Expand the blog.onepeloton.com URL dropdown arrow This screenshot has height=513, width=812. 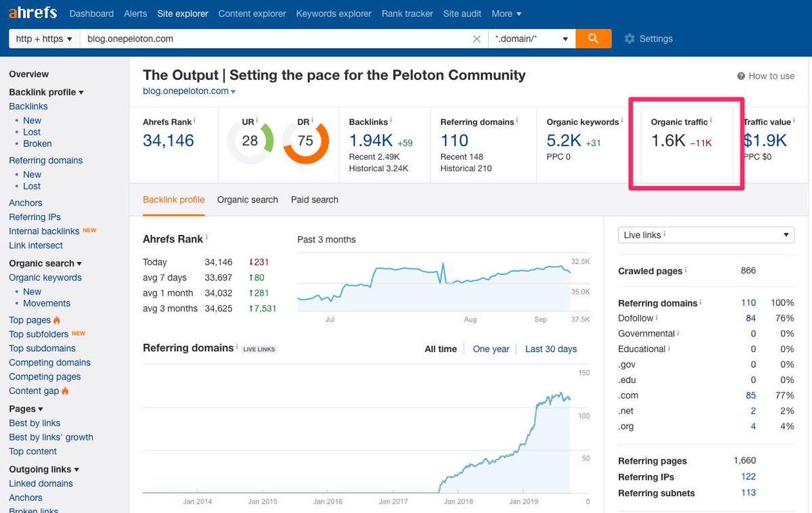pyautogui.click(x=233, y=91)
